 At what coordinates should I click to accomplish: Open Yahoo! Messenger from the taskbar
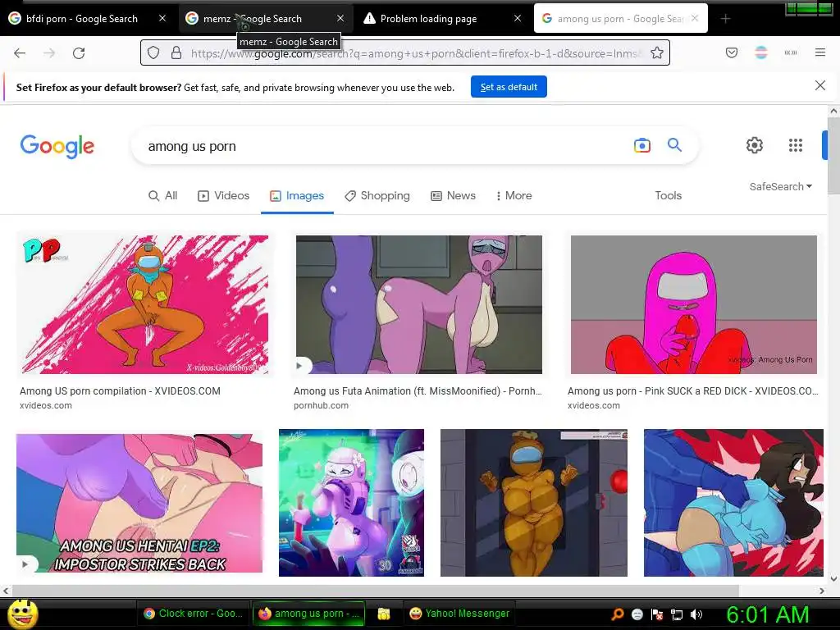tap(459, 614)
